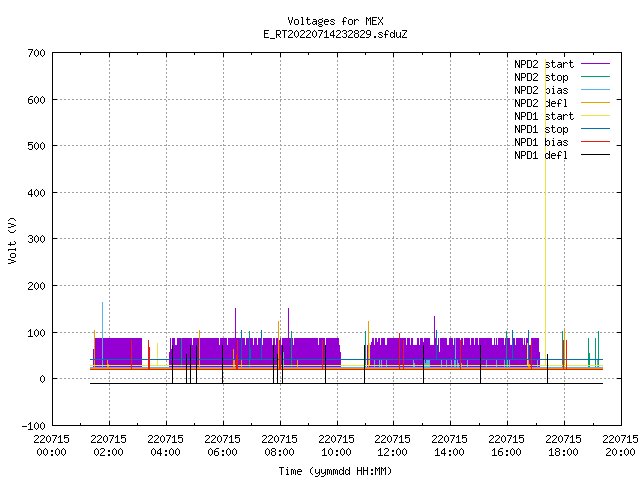Click the tall yellow NPD1 start spike
640x480 pixels.
pyautogui.click(x=545, y=212)
